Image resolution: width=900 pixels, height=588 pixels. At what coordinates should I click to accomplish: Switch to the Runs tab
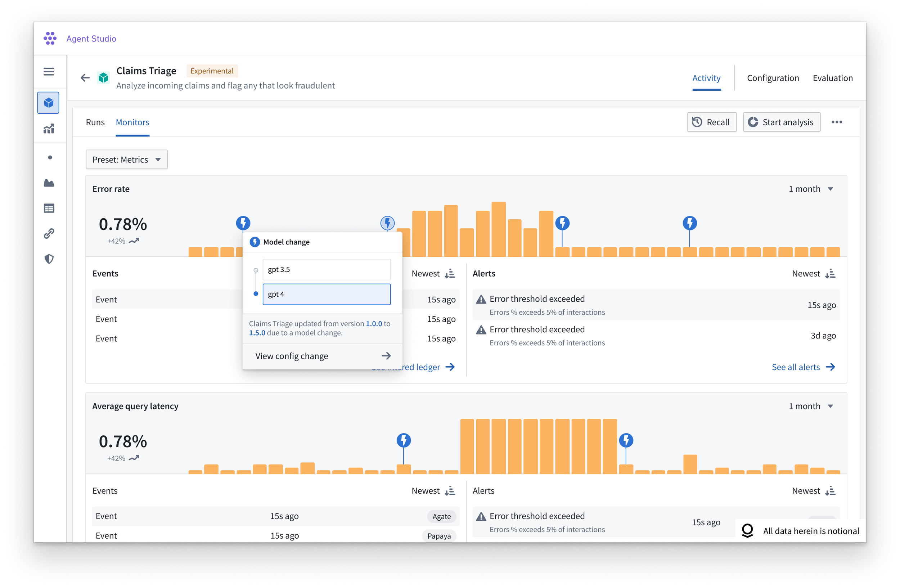point(95,122)
